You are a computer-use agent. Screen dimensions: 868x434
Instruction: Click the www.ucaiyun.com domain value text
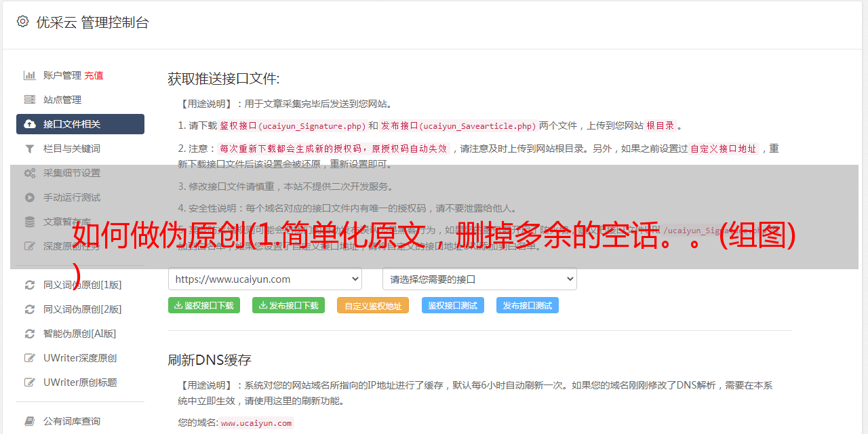[256, 422]
